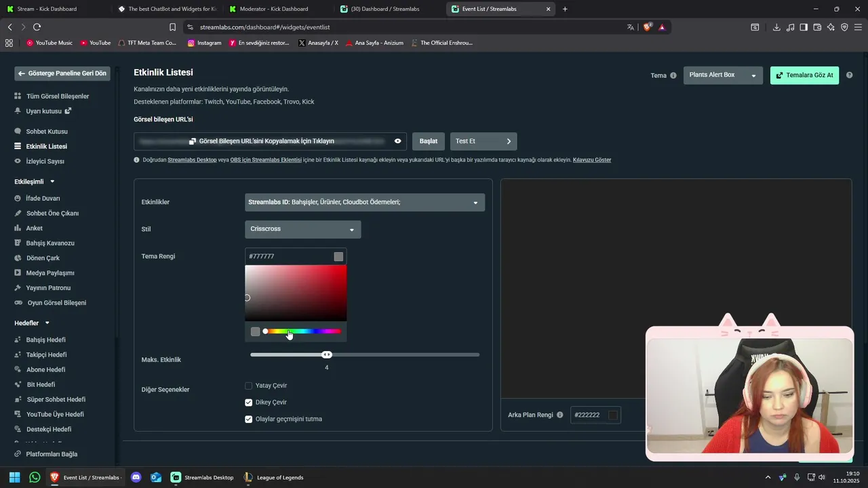868x488 pixels.
Task: Open Discord from taskbar
Action: coord(136,477)
